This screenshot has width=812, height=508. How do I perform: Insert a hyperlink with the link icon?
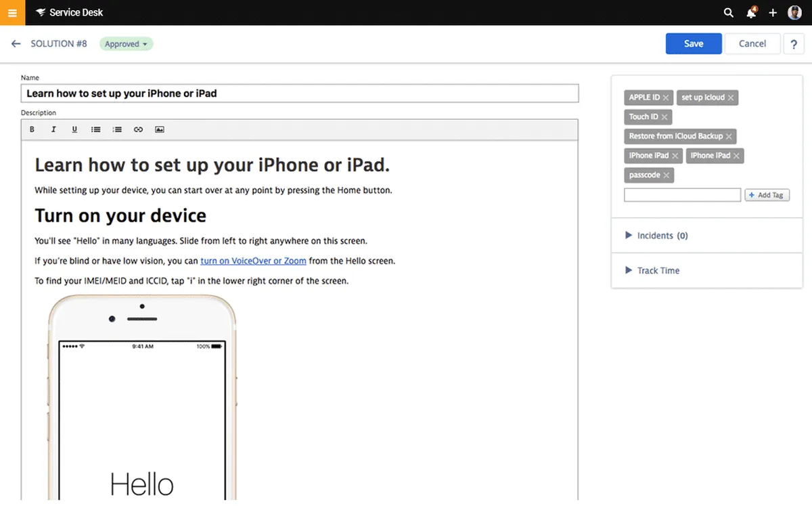(x=138, y=129)
